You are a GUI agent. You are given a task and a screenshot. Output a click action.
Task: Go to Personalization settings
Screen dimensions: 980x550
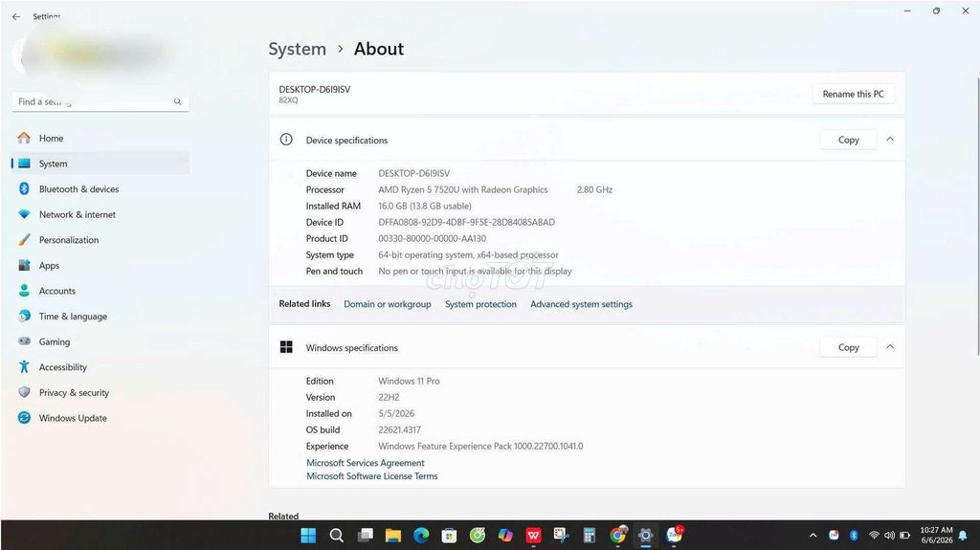click(x=100, y=240)
